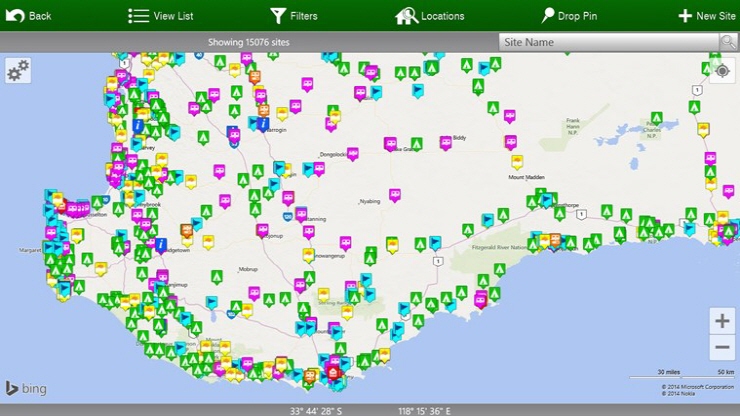Add a site with New Site
The image size is (740, 416).
(706, 15)
